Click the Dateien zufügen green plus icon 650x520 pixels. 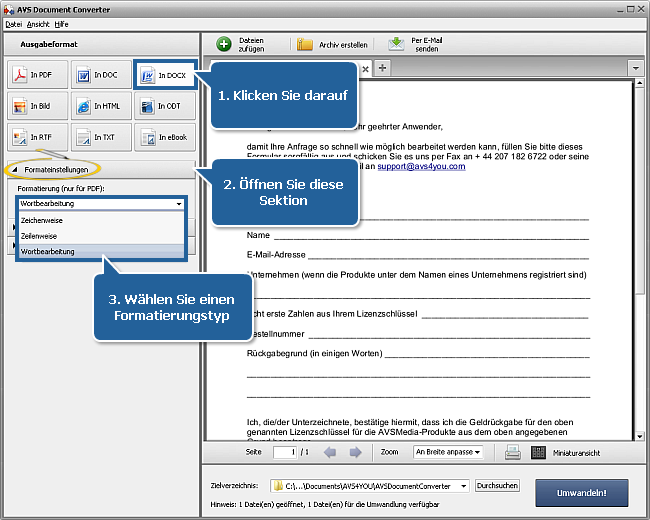(x=224, y=44)
